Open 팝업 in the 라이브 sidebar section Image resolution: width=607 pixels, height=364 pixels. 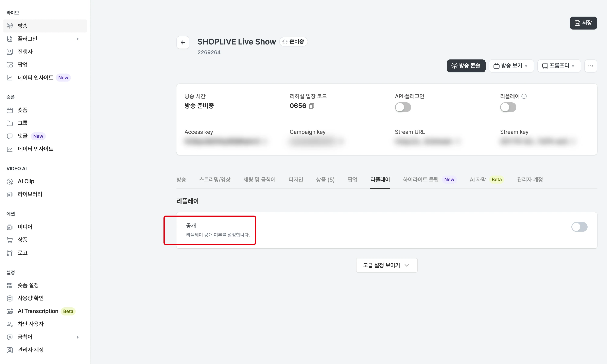tap(45, 65)
